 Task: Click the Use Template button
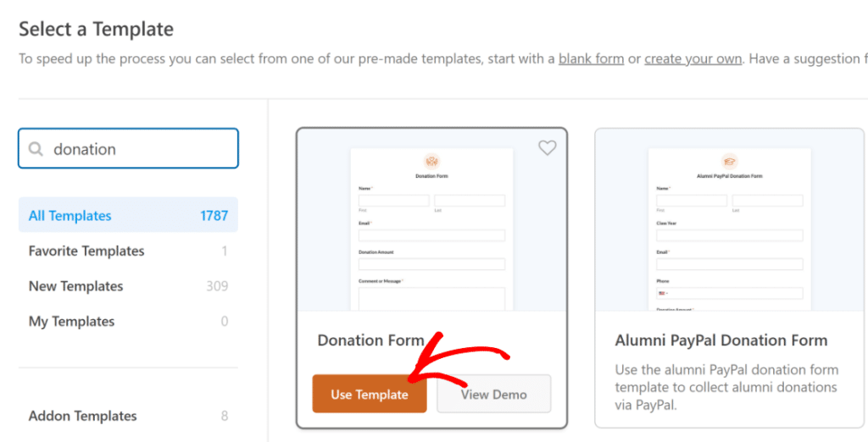coord(369,395)
